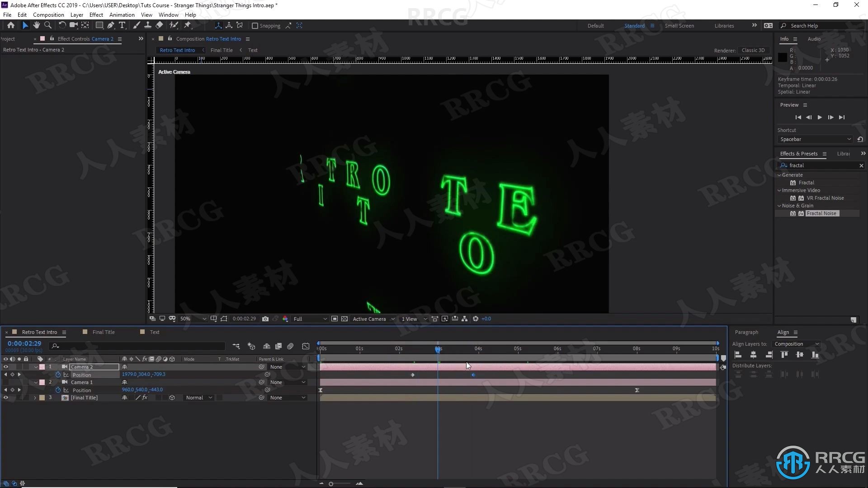Click the Effects and Presets panel icon
The width and height of the screenshot is (868, 488).
[824, 154]
